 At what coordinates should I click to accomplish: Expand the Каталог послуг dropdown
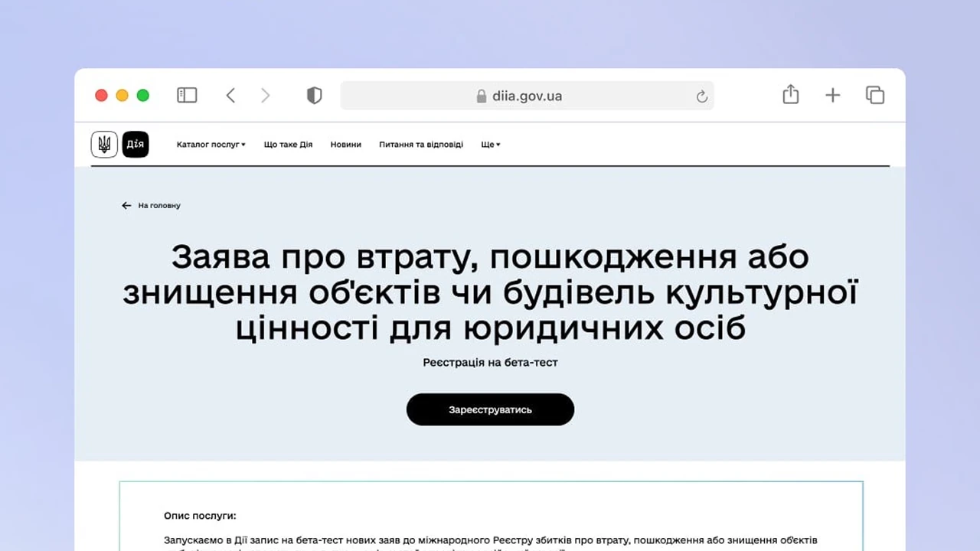(211, 144)
